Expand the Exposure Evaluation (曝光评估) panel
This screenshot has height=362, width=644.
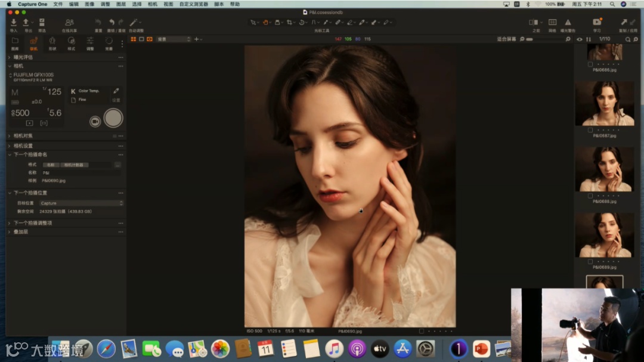point(10,57)
